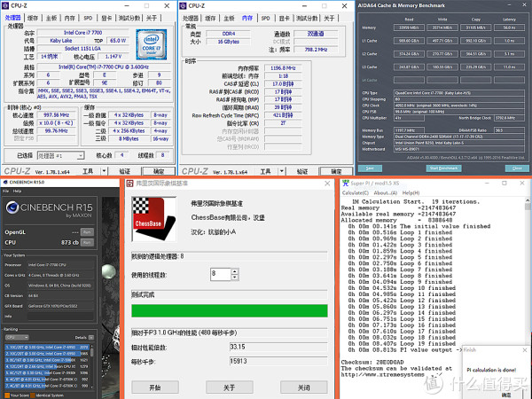532x399 pixels.
Task: Click the Memory Latency value in AIDA64
Action: (x=509, y=27)
